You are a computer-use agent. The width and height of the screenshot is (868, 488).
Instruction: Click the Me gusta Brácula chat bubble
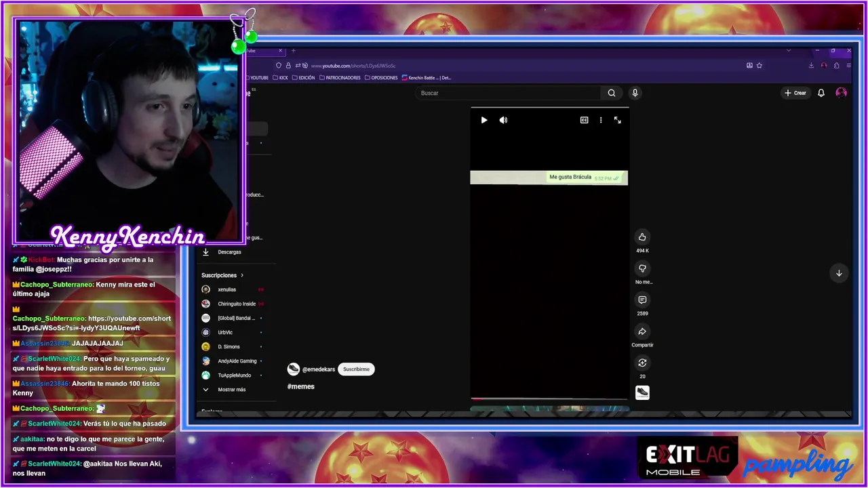(x=585, y=177)
